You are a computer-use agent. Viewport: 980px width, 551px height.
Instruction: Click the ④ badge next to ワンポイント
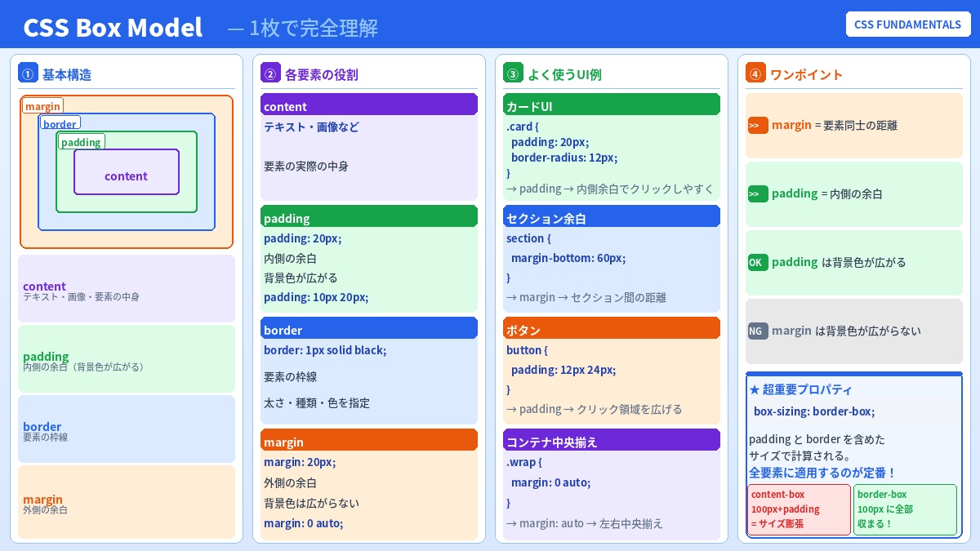[755, 73]
